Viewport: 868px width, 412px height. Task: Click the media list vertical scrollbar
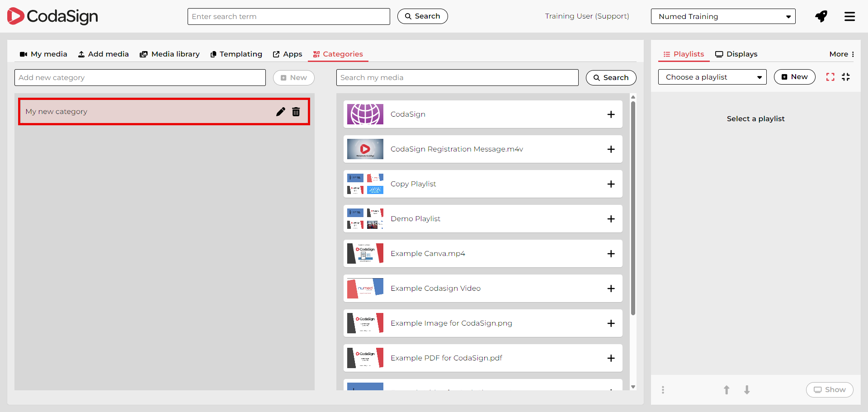pos(633,208)
